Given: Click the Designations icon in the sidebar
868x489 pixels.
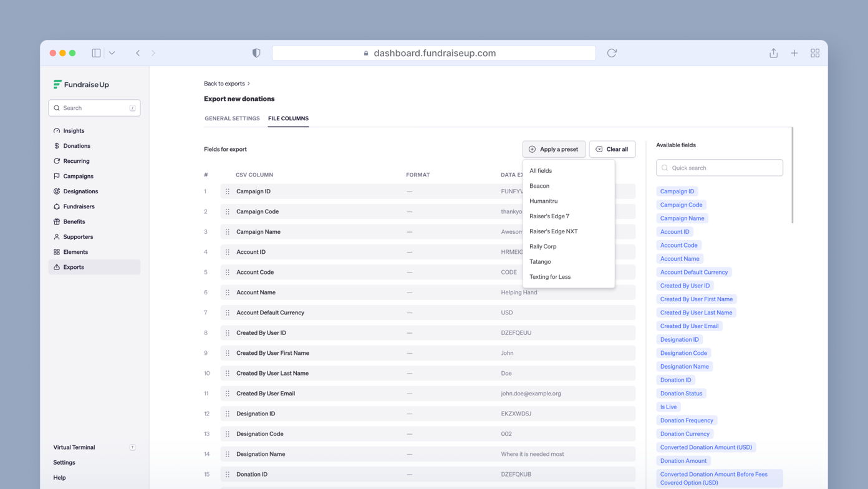Looking at the screenshot, I should pyautogui.click(x=57, y=191).
